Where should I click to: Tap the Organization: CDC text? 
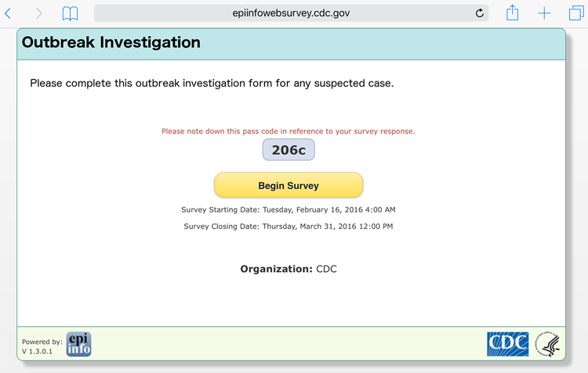tap(289, 269)
